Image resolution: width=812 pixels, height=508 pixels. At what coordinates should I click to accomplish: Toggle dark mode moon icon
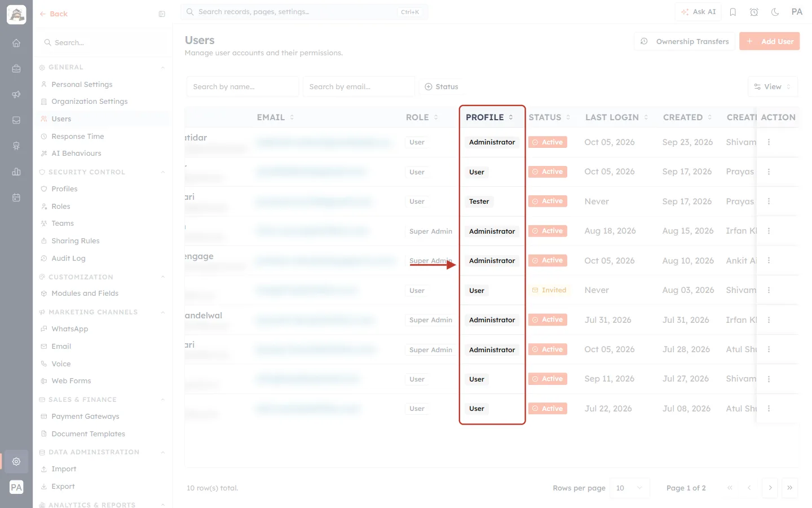tap(775, 12)
